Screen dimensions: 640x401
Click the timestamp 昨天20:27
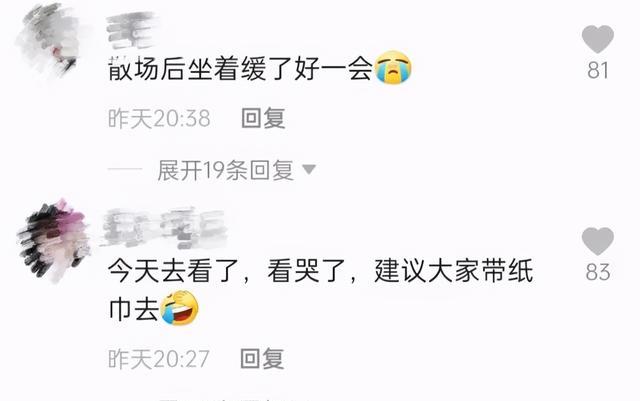[159, 359]
